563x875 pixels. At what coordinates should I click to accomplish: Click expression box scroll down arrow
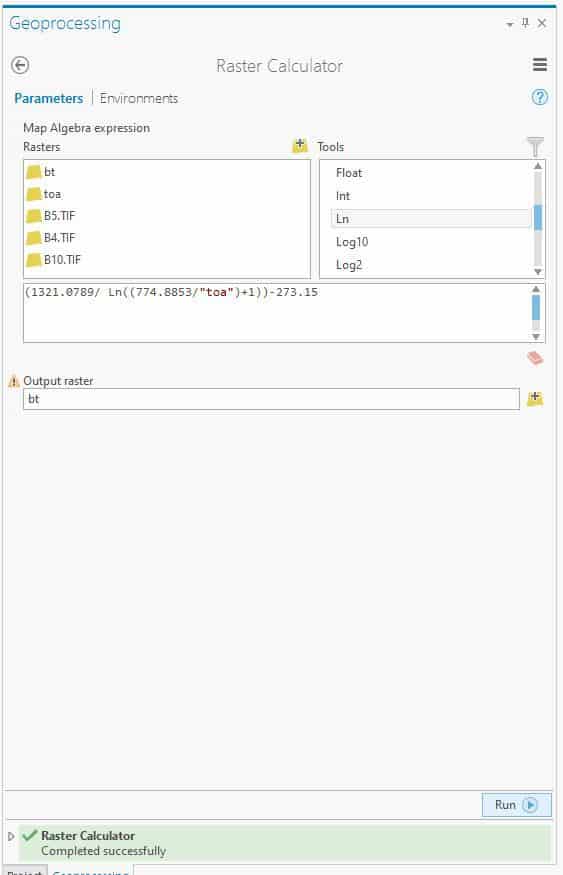(x=536, y=336)
